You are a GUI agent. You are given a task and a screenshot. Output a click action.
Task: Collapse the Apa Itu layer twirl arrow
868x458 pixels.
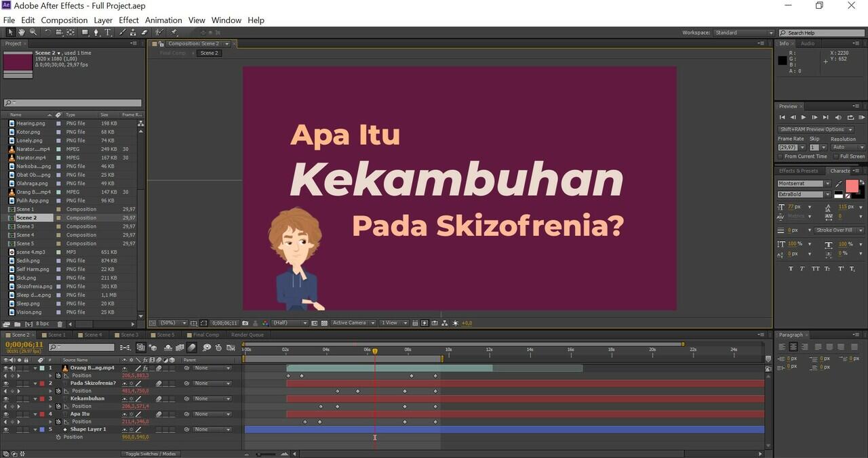point(35,414)
